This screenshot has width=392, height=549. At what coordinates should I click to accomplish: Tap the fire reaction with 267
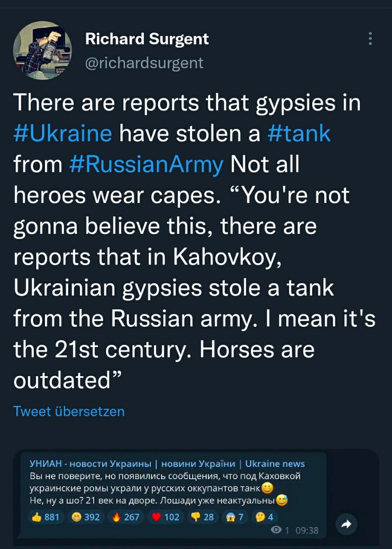coord(126,517)
